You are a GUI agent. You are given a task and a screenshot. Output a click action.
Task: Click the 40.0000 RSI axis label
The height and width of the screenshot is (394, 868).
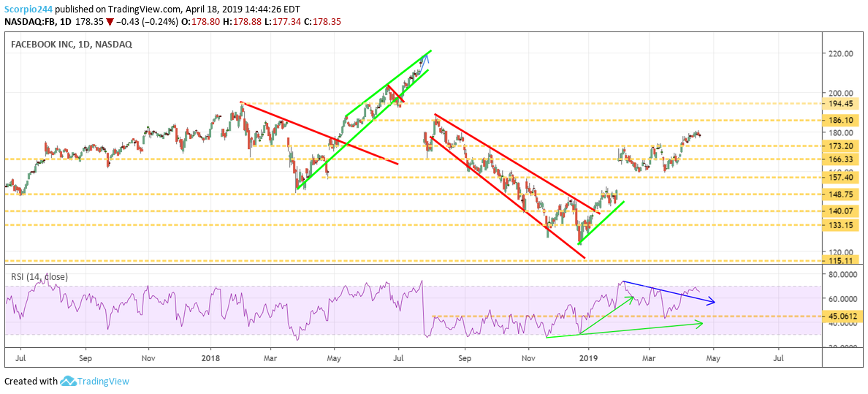click(843, 324)
